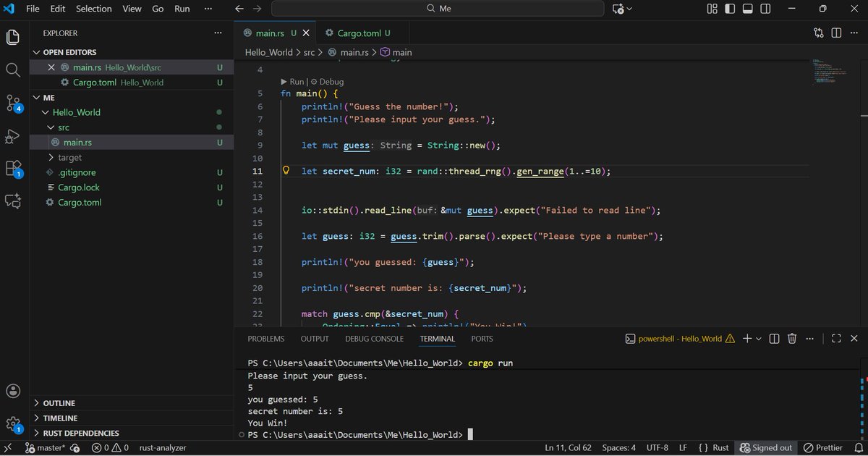Open the Edit menu

pyautogui.click(x=58, y=9)
